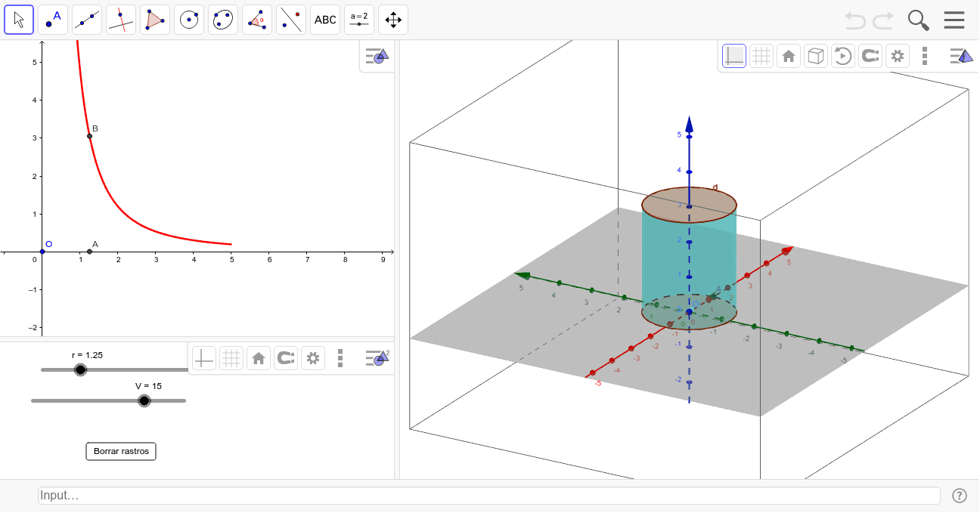Select the Move Graphics View tool
Screen dimensions: 980x513
coord(392,19)
